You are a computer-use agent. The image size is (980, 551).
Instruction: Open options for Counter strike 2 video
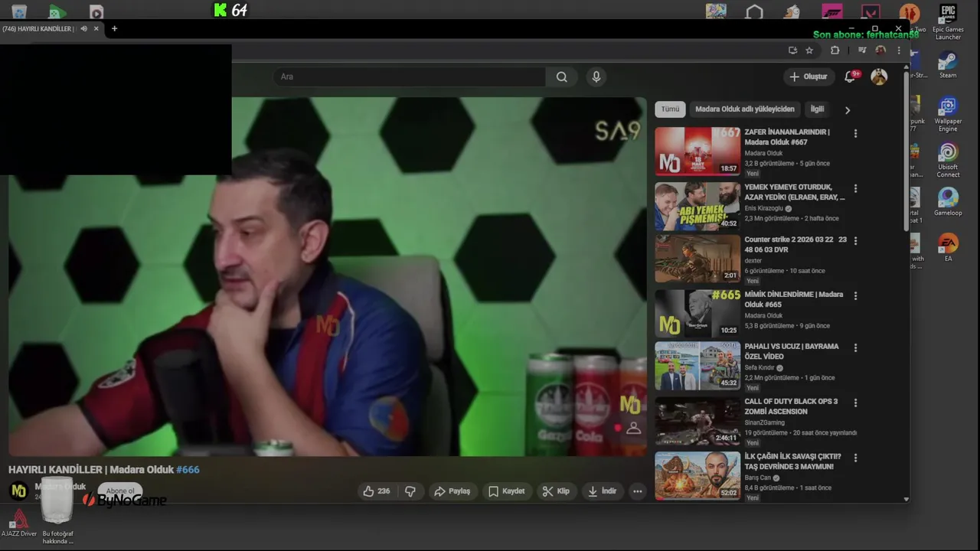point(855,240)
